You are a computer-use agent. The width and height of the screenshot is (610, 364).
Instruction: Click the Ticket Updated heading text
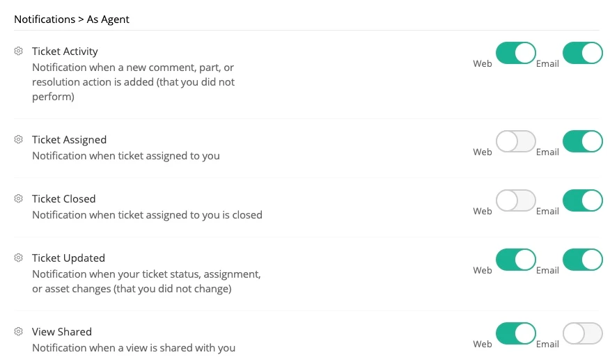pyautogui.click(x=68, y=258)
